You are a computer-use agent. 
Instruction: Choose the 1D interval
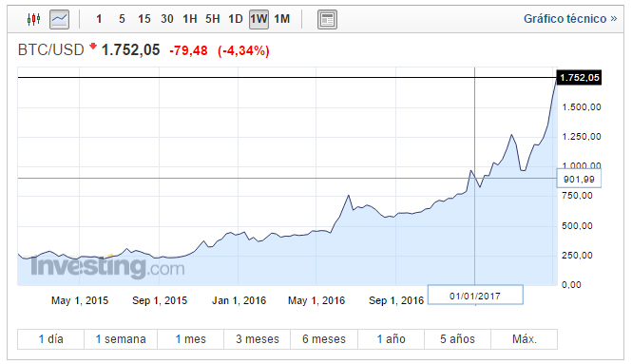236,19
